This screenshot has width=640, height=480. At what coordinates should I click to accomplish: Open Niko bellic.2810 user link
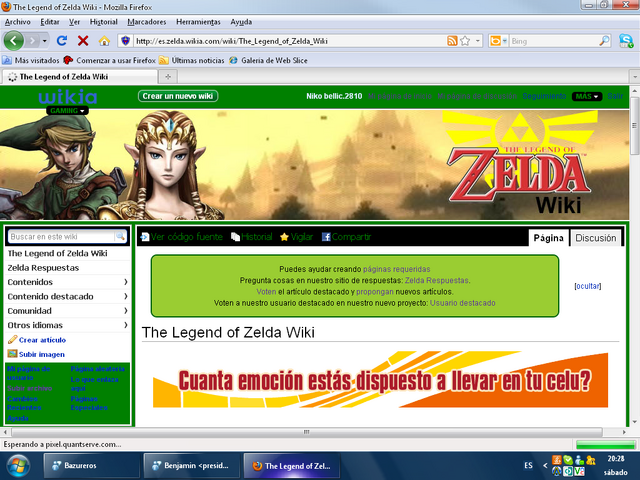tap(334, 96)
